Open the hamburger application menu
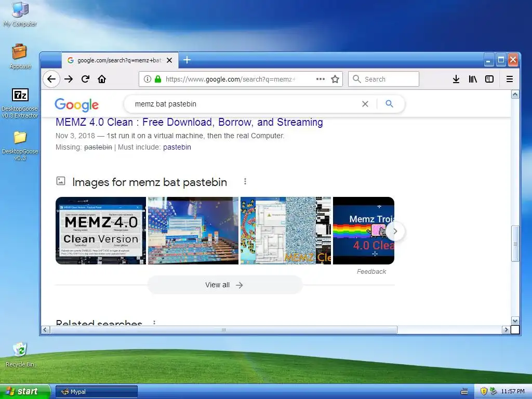The height and width of the screenshot is (399, 532). 509,79
